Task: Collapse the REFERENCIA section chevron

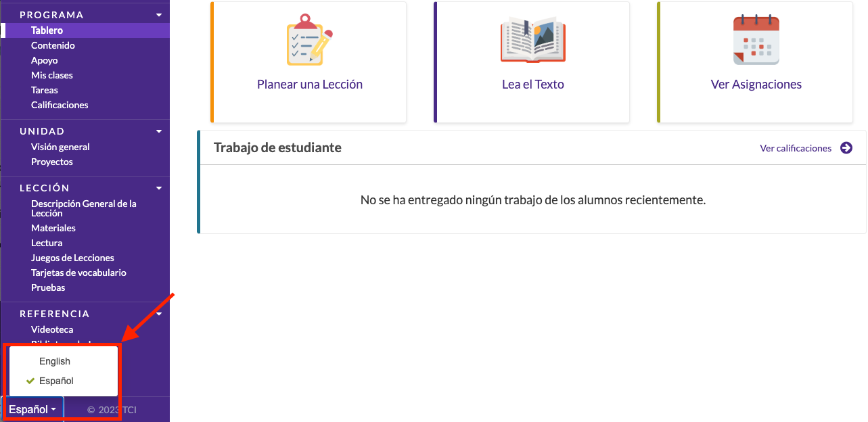Action: (158, 313)
